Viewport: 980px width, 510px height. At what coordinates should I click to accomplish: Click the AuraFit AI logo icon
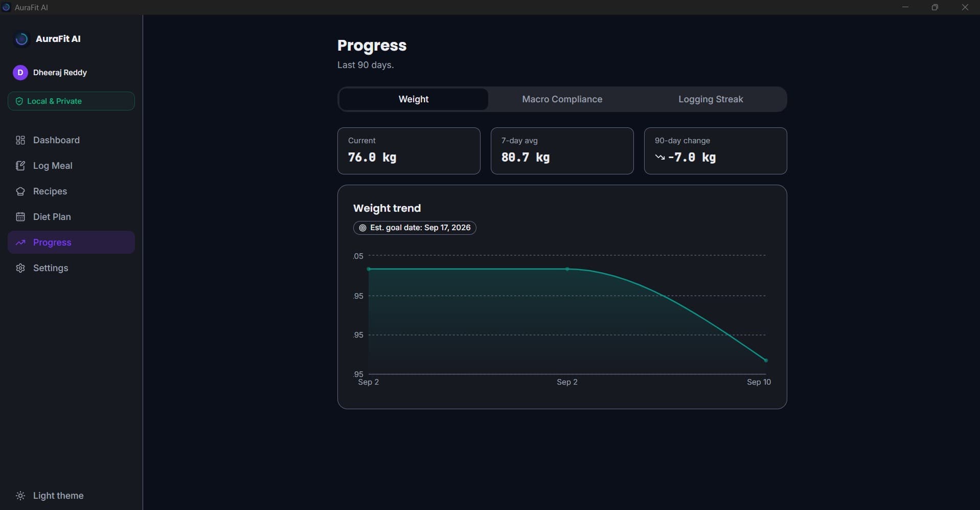[x=21, y=39]
